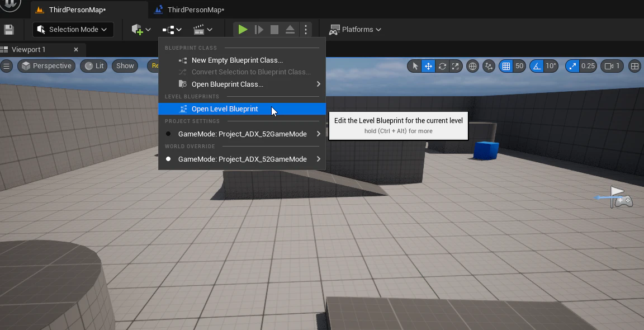Select Open Level Blueprint
The image size is (644, 330).
(242, 109)
